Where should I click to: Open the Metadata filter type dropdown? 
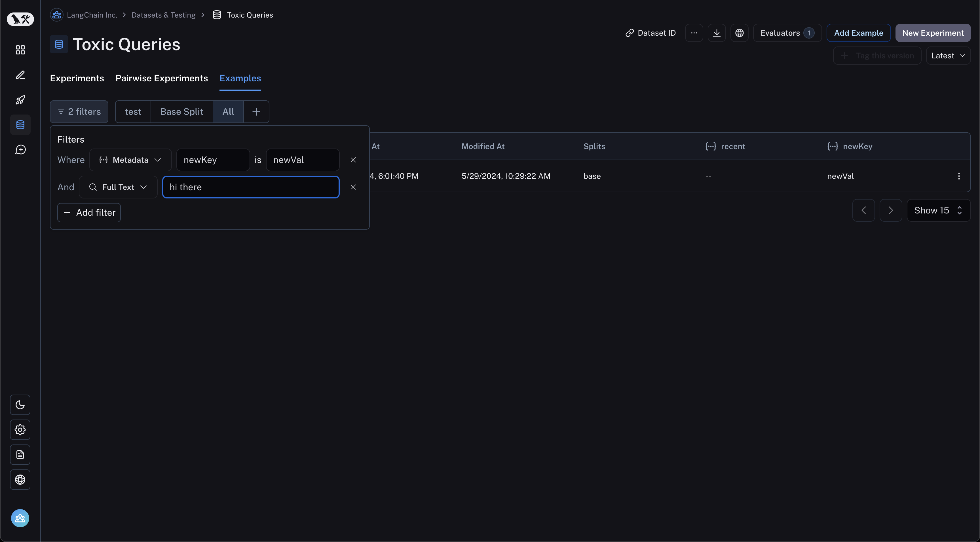click(130, 160)
